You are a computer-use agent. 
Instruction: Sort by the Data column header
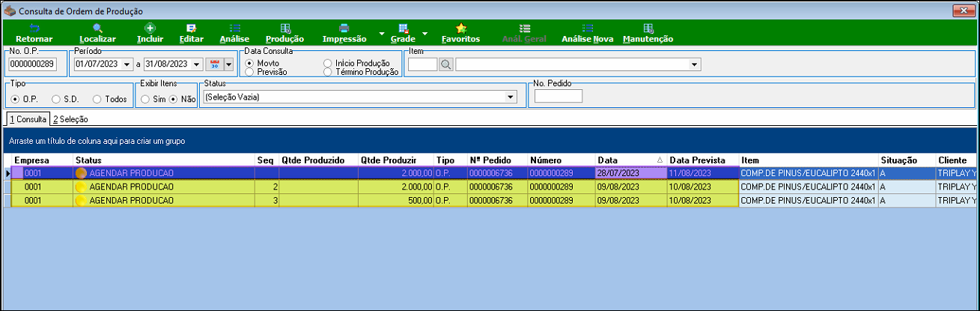pos(630,160)
